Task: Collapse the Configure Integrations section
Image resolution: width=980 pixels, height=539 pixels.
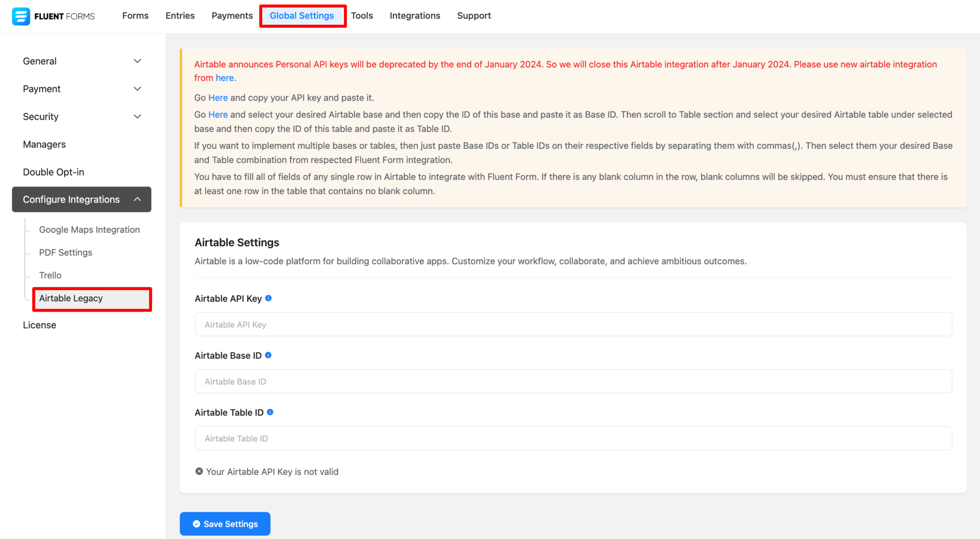Action: click(137, 199)
